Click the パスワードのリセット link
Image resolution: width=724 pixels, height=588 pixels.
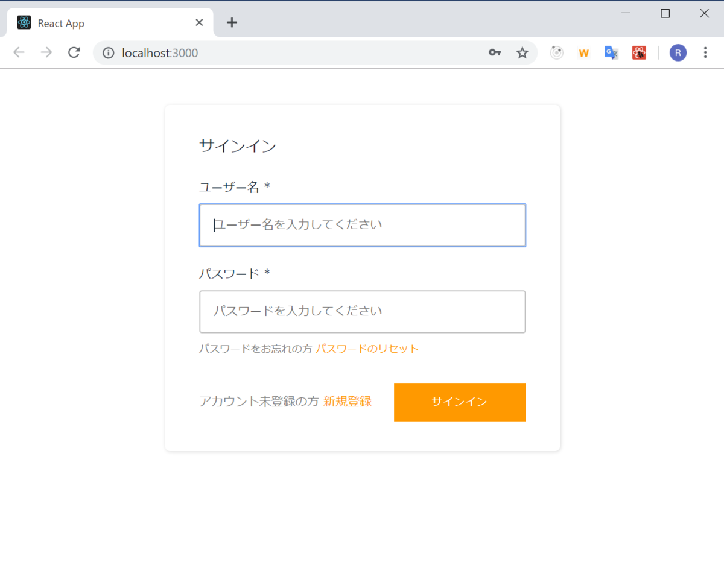coord(367,349)
